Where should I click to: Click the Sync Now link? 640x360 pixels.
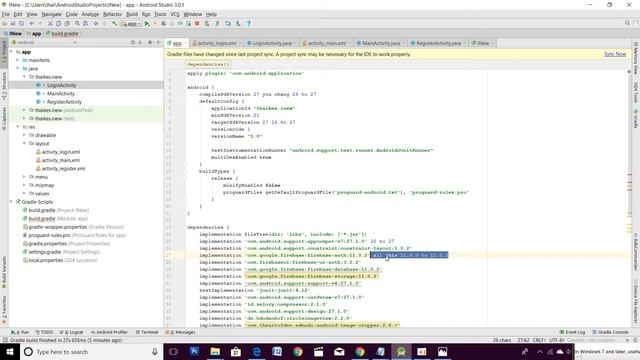pyautogui.click(x=615, y=54)
